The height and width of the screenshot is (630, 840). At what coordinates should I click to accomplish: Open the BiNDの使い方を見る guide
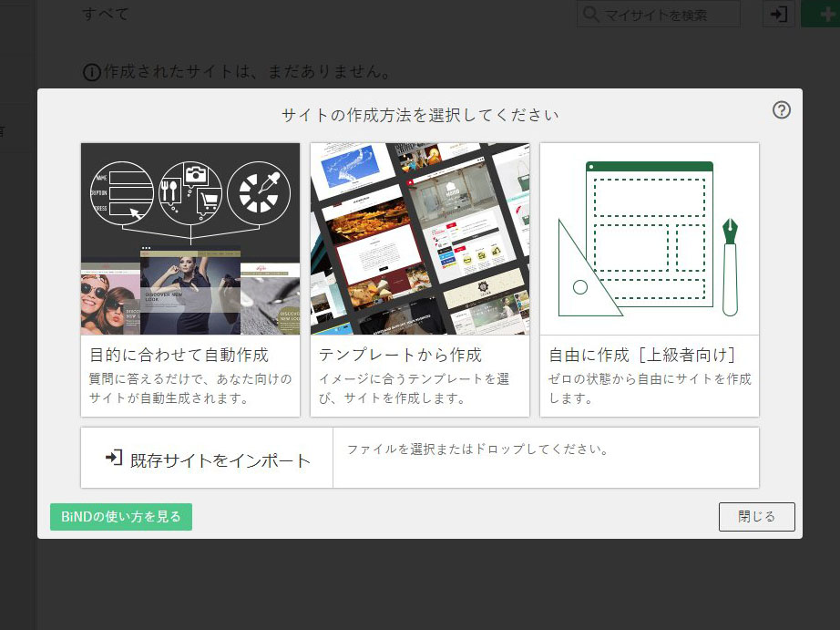pyautogui.click(x=120, y=516)
